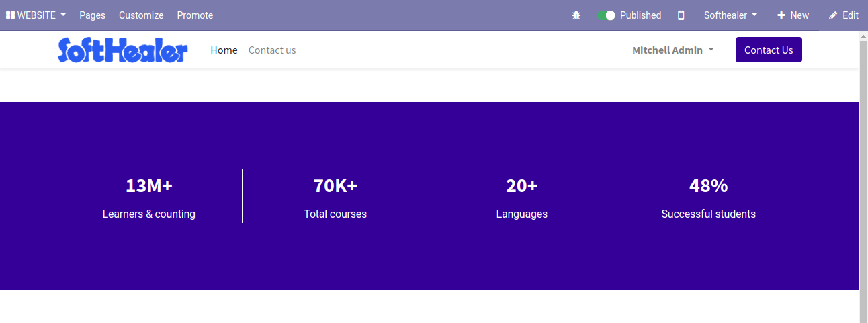Expand the Softhealer website dropdown

click(730, 15)
